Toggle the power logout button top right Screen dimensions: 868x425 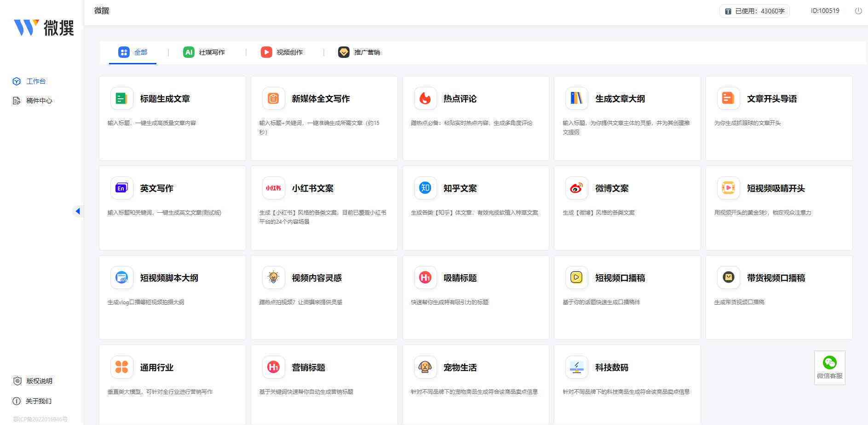click(x=858, y=10)
